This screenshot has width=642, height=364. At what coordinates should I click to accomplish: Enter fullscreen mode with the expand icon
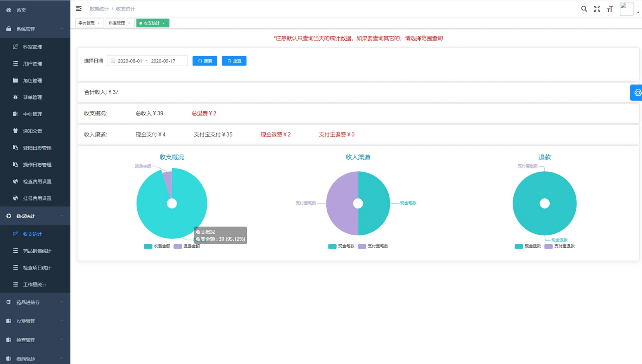pyautogui.click(x=597, y=9)
